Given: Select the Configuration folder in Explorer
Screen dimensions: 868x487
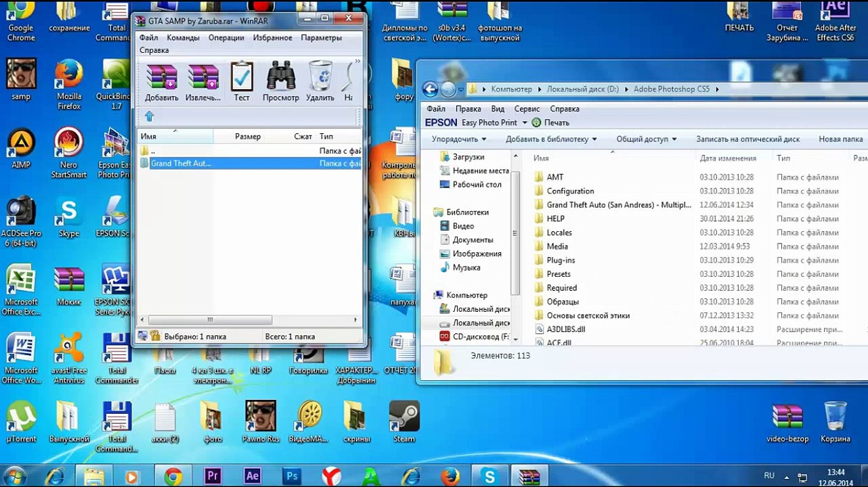Looking at the screenshot, I should tap(569, 191).
